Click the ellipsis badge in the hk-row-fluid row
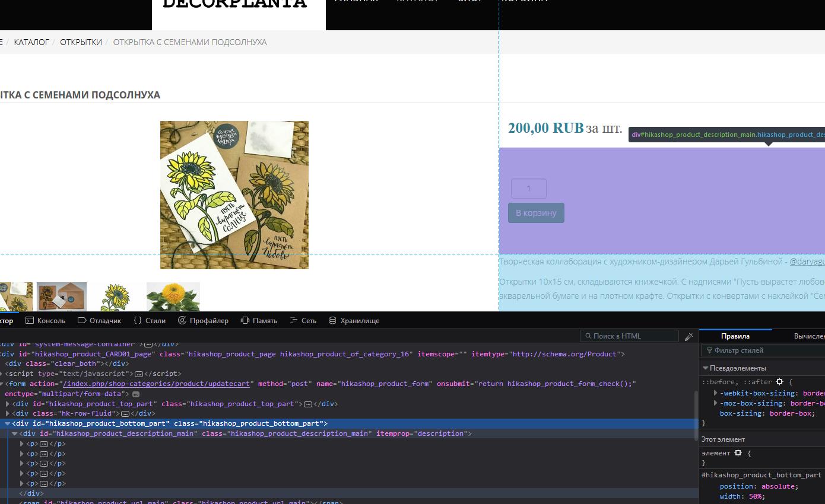The width and height of the screenshot is (825, 504). (125, 414)
